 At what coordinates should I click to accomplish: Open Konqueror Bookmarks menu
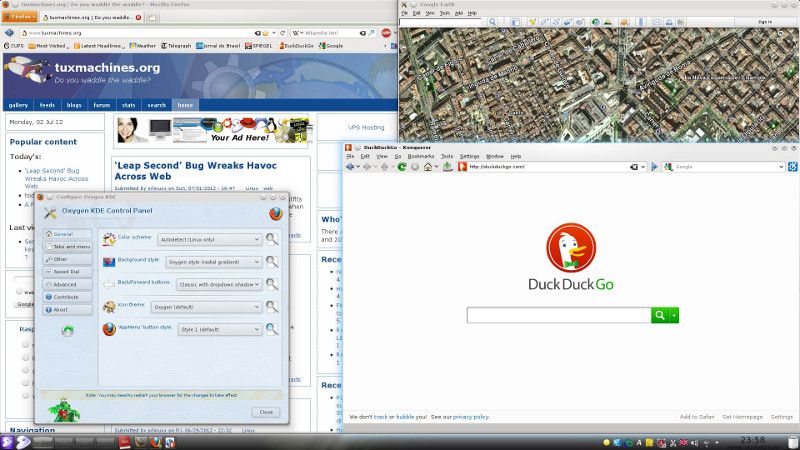click(x=421, y=156)
